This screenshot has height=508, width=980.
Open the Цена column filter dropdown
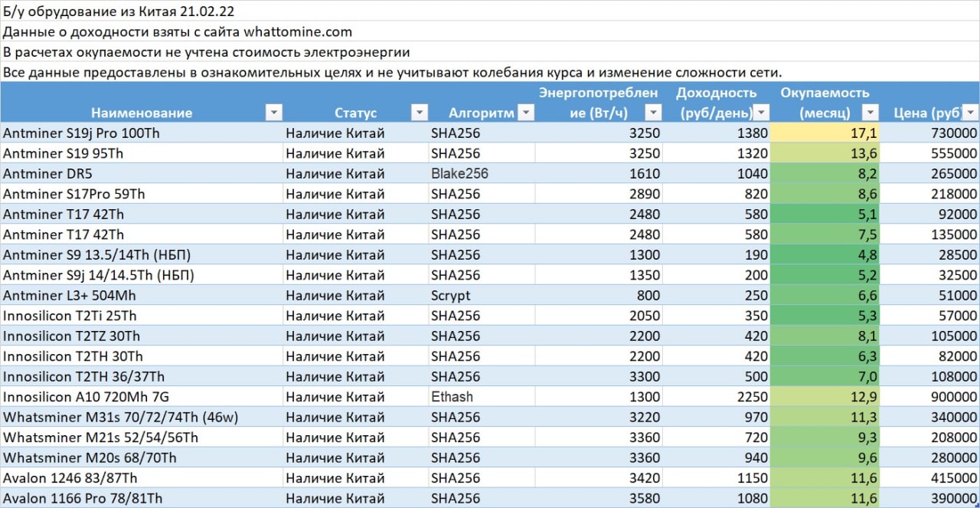970,113
